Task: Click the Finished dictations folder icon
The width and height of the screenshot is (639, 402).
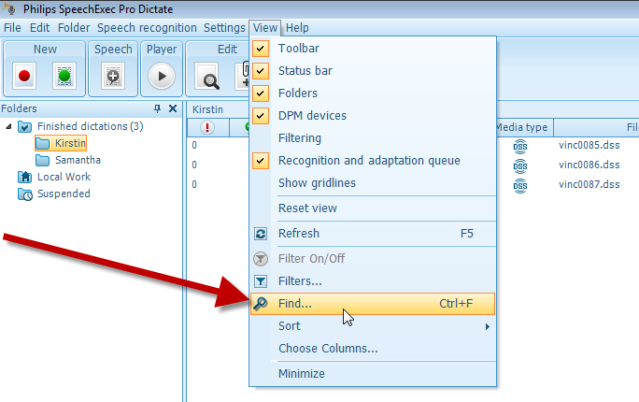Action: point(24,127)
